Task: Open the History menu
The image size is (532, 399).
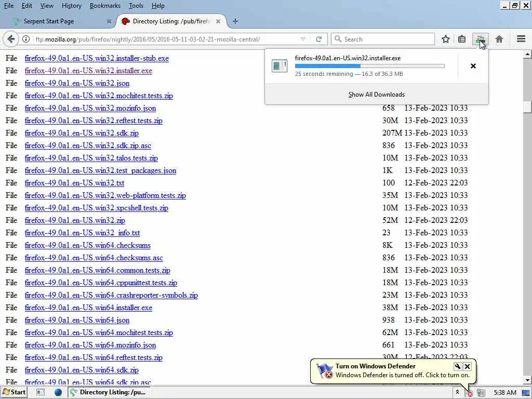Action: [72, 6]
